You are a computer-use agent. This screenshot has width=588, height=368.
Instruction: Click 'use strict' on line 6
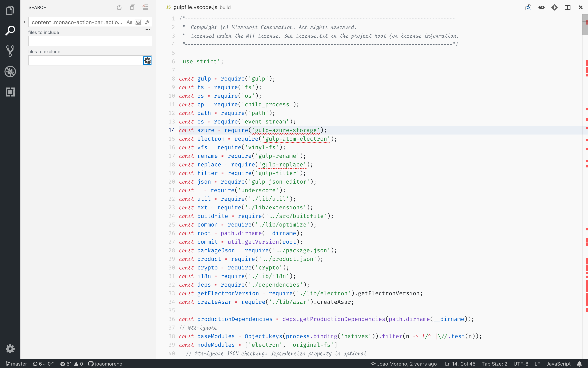(200, 62)
